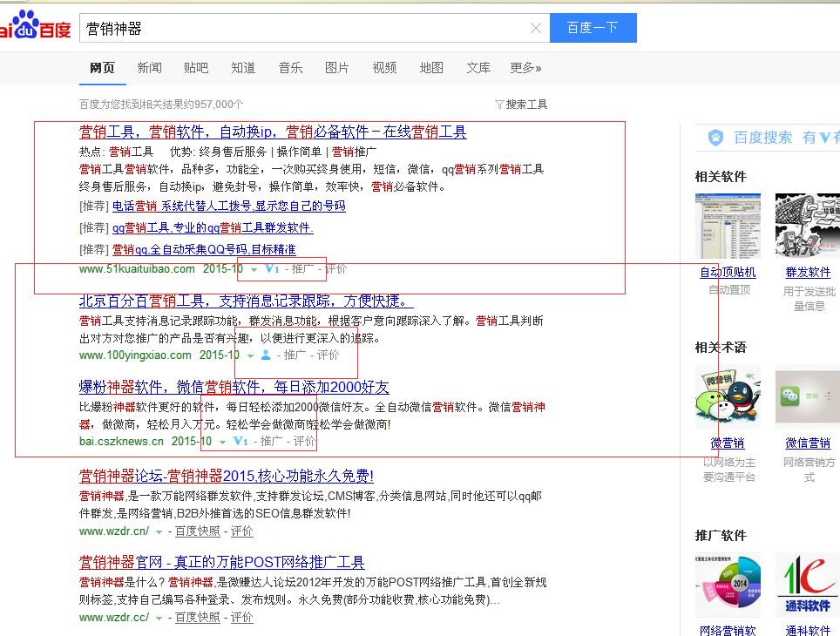Image resolution: width=840 pixels, height=636 pixels.
Task: Click the blue user icon on the 100yingxiao result
Action: coord(266,356)
